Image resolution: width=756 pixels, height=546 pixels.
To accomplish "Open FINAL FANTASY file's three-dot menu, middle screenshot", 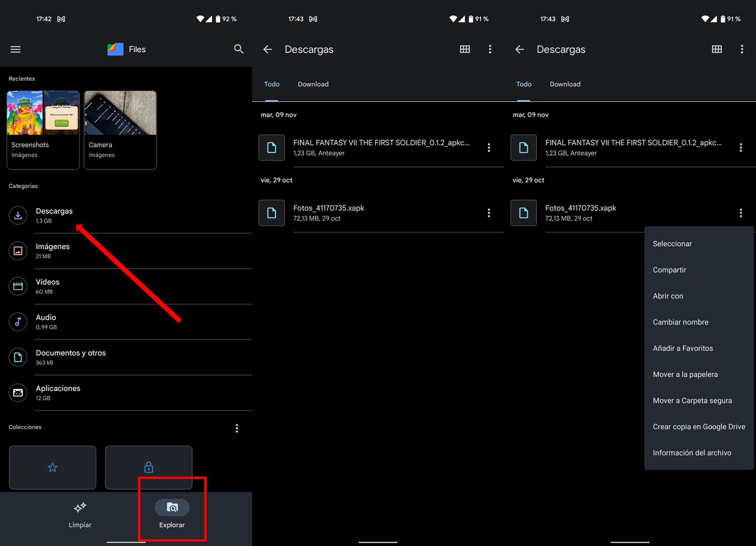I will (489, 147).
